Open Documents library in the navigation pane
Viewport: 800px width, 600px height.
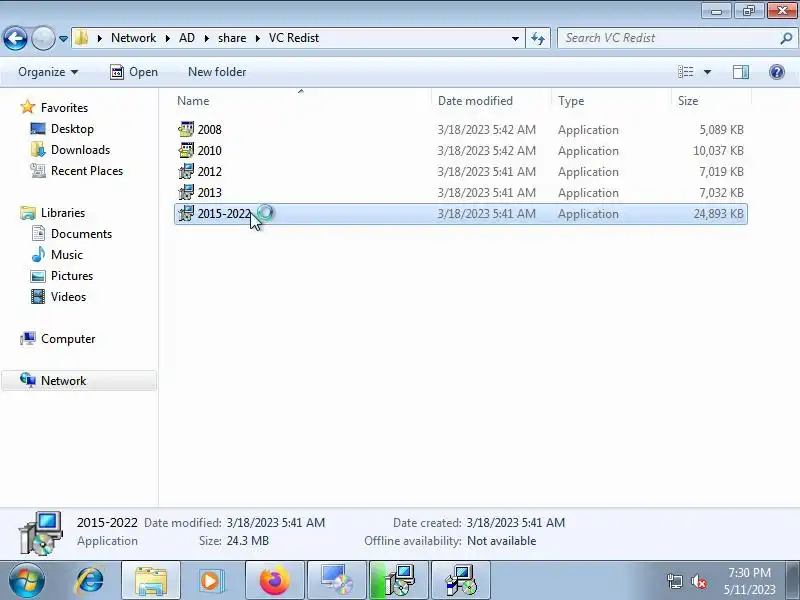[x=71, y=233]
